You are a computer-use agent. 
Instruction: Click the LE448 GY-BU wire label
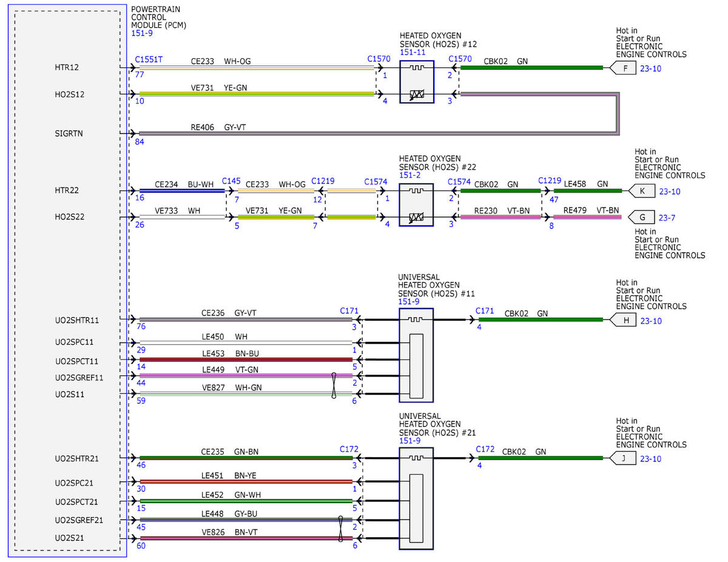[230, 513]
